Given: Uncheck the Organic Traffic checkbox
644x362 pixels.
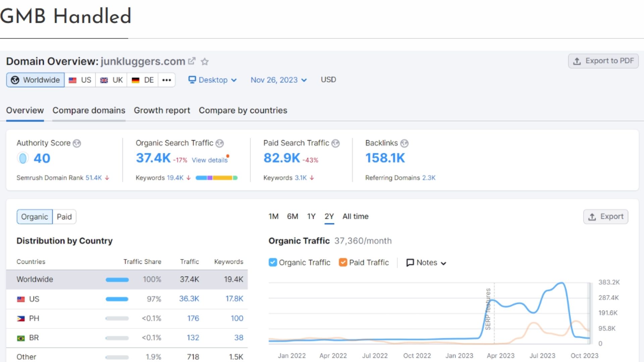Looking at the screenshot, I should [x=273, y=262].
